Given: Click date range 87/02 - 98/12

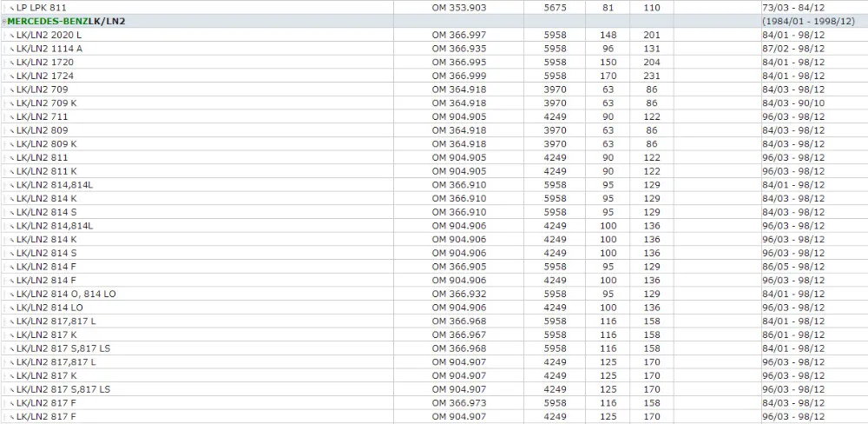Looking at the screenshot, I should pyautogui.click(x=793, y=49).
